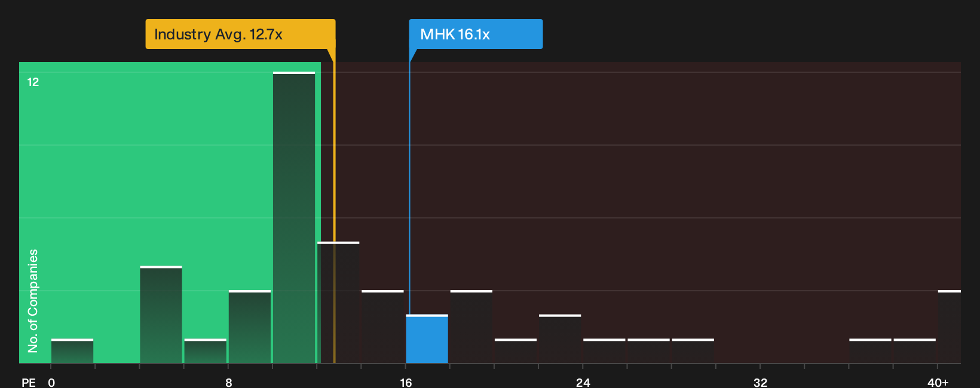Click the y-axis value 12

pyautogui.click(x=33, y=82)
